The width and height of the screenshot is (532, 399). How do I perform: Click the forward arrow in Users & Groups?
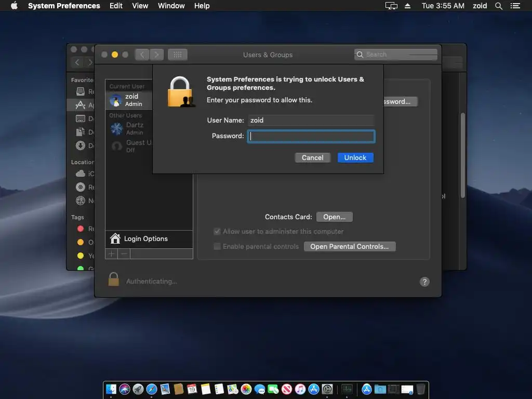(156, 55)
